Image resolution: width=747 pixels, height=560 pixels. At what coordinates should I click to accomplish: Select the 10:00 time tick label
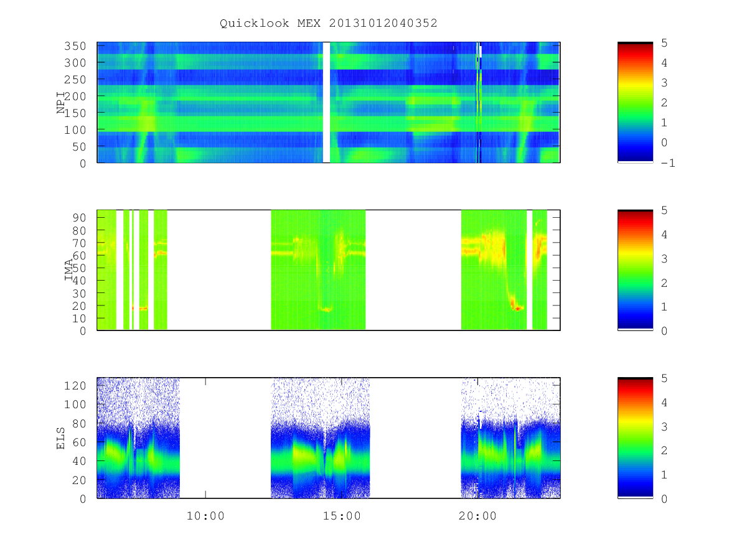click(205, 516)
